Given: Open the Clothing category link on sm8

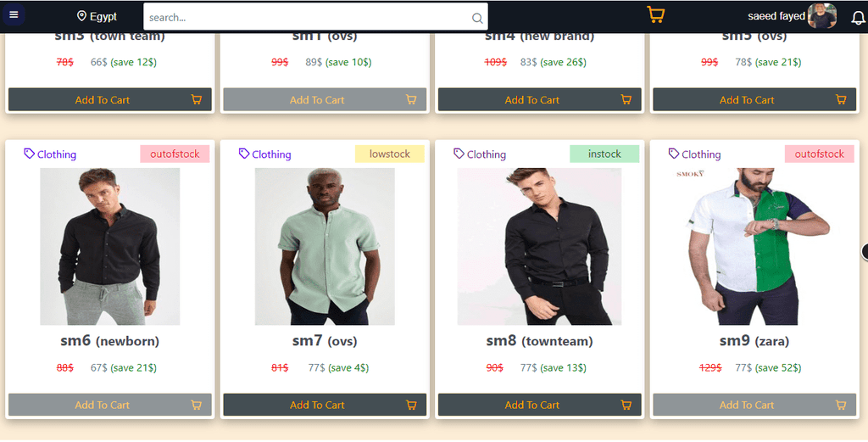Looking at the screenshot, I should click(x=486, y=154).
